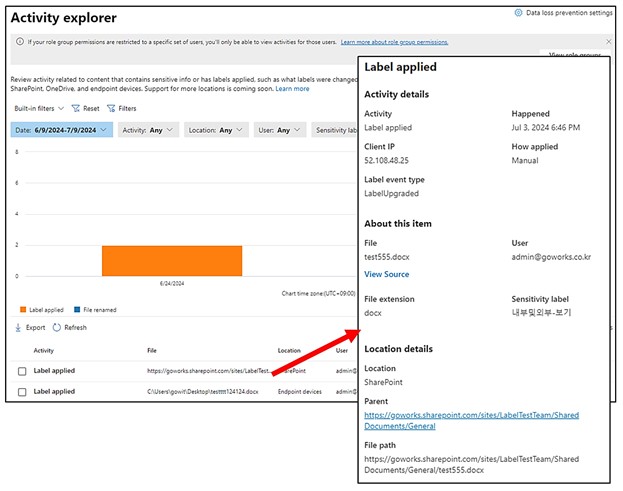Open the Filters funnel icon
The height and width of the screenshot is (491, 623).
111,108
